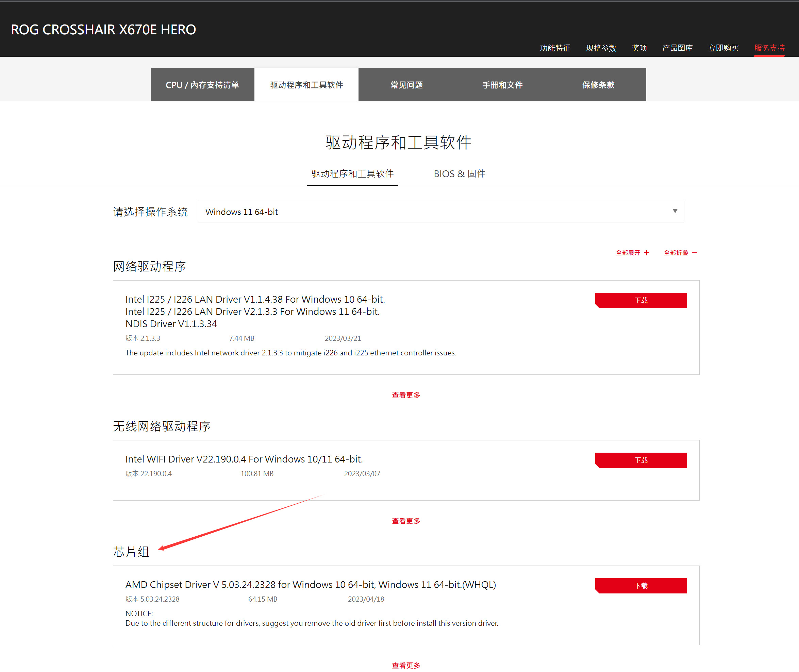Click the minus icon beside 全部折叠
799x672 pixels.
695,253
